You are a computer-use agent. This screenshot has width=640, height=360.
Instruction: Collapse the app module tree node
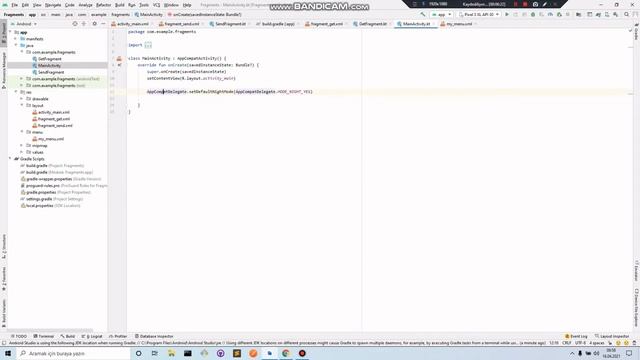(11, 32)
